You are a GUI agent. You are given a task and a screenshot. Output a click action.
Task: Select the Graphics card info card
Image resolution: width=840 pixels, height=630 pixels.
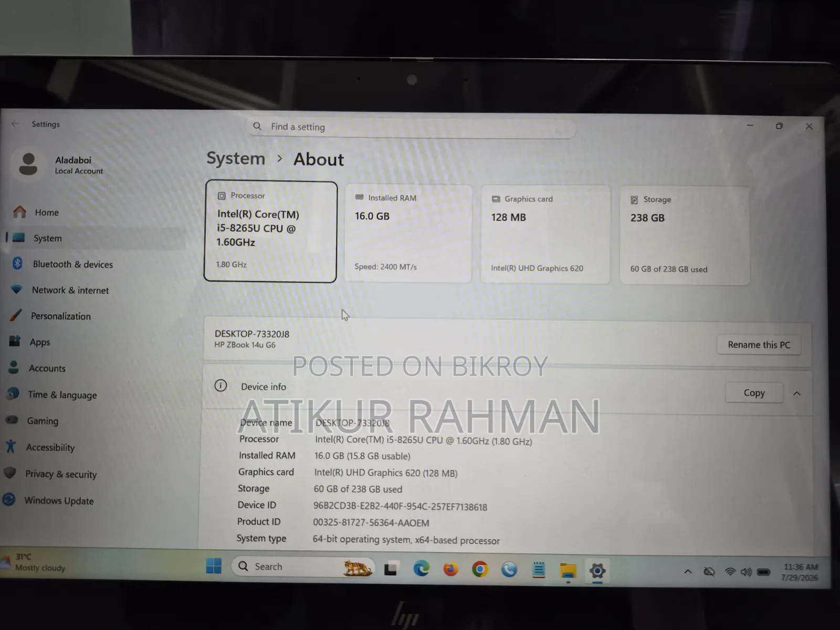(x=545, y=235)
